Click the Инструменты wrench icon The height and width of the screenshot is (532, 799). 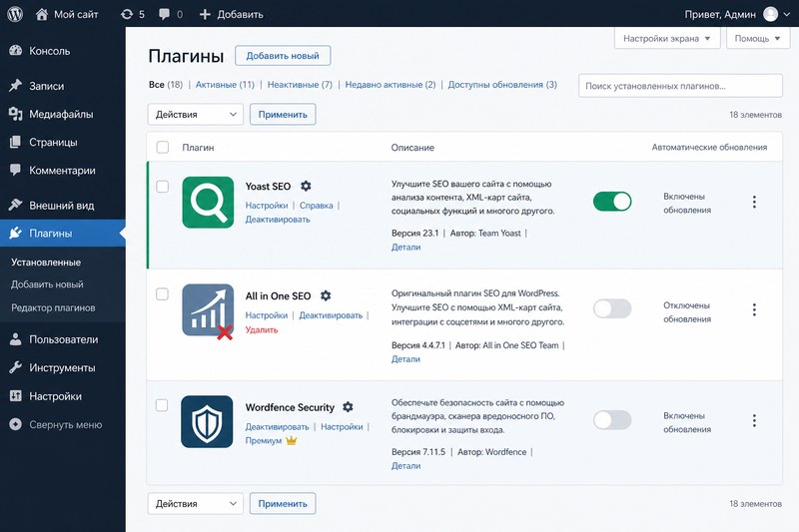(x=16, y=367)
